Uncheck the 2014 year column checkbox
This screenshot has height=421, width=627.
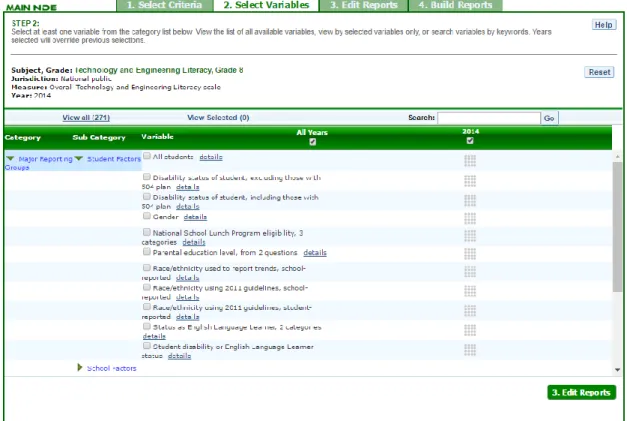click(470, 141)
